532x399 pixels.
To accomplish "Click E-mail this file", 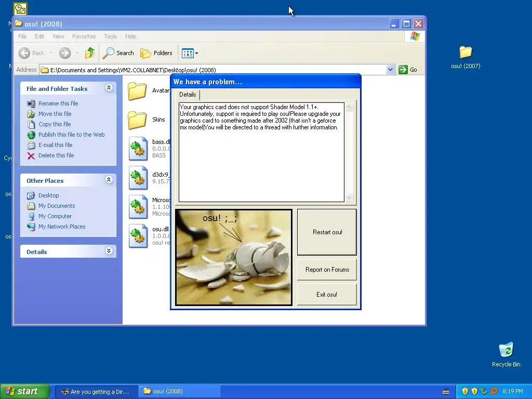I will 55,145.
